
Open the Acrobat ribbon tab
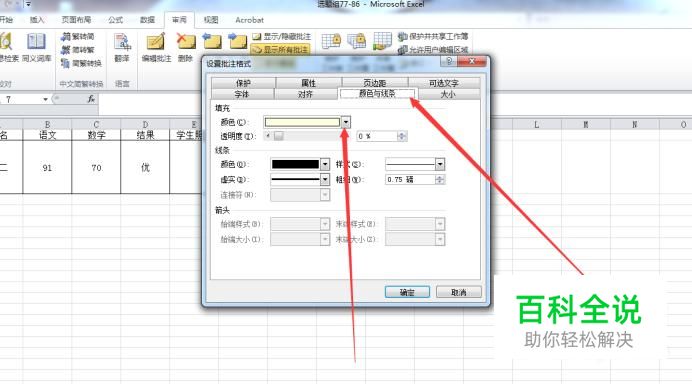(x=249, y=20)
